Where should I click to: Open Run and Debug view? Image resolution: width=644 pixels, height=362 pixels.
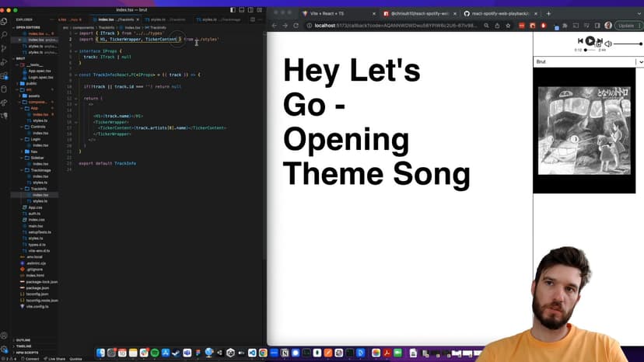pos(5,61)
